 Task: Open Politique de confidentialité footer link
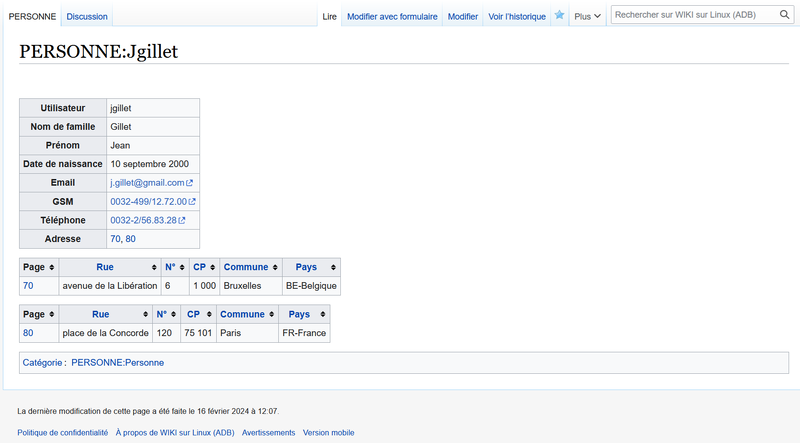tap(63, 432)
